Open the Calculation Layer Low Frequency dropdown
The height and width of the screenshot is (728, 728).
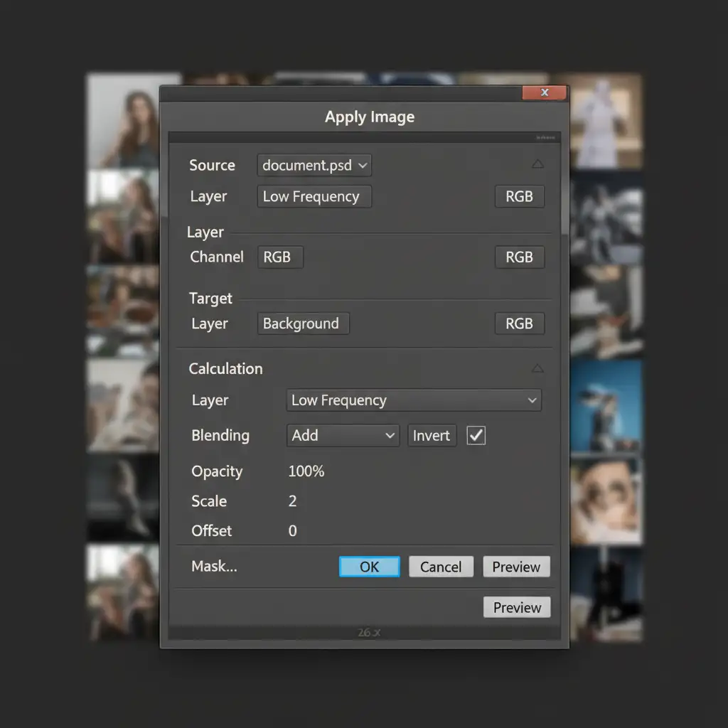coord(413,400)
